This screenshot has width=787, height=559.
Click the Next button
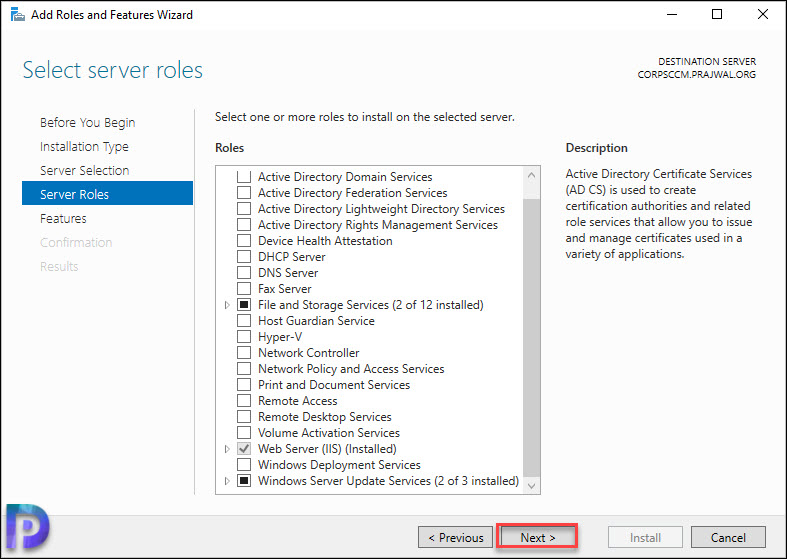click(538, 537)
